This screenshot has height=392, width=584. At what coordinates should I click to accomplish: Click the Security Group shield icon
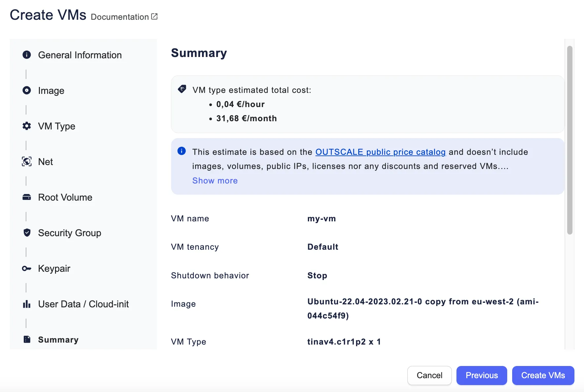coord(27,233)
